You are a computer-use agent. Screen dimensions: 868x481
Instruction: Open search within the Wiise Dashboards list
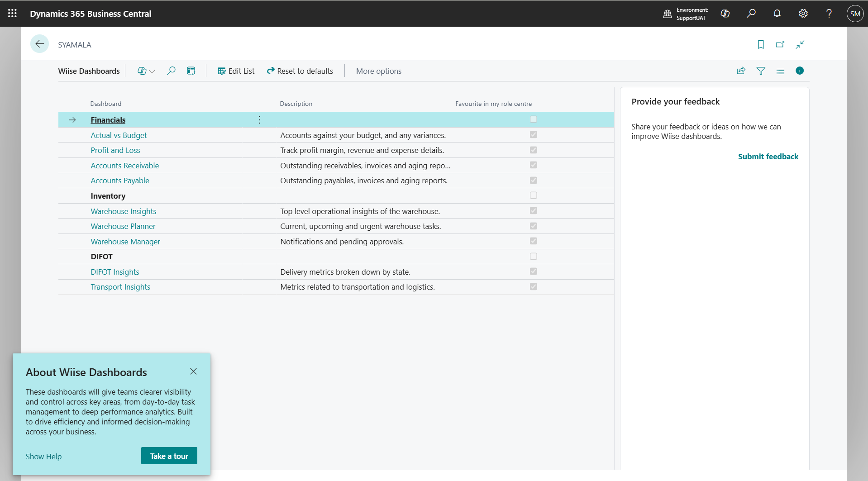point(171,71)
